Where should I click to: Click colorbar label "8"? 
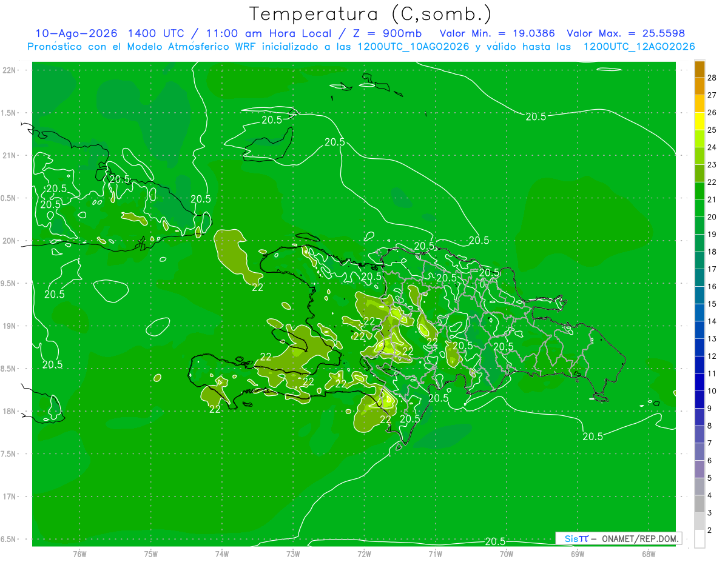click(x=710, y=426)
